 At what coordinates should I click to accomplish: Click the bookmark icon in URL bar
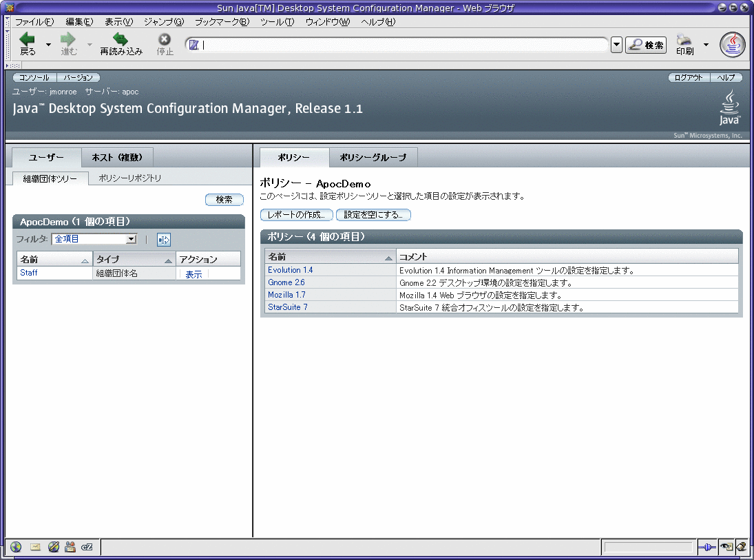(193, 45)
